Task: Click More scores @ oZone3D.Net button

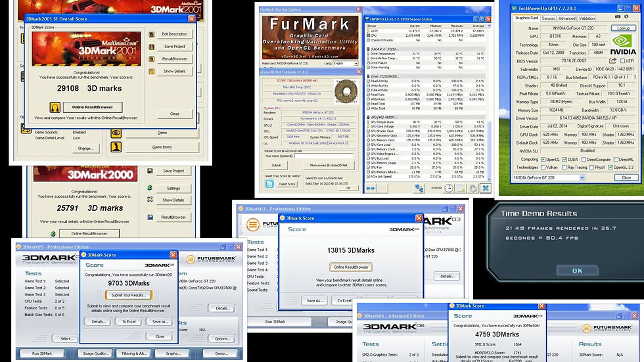Action: 329,166
